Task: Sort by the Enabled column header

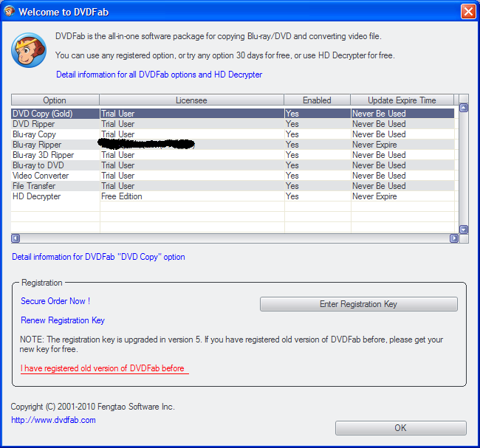Action: [317, 100]
